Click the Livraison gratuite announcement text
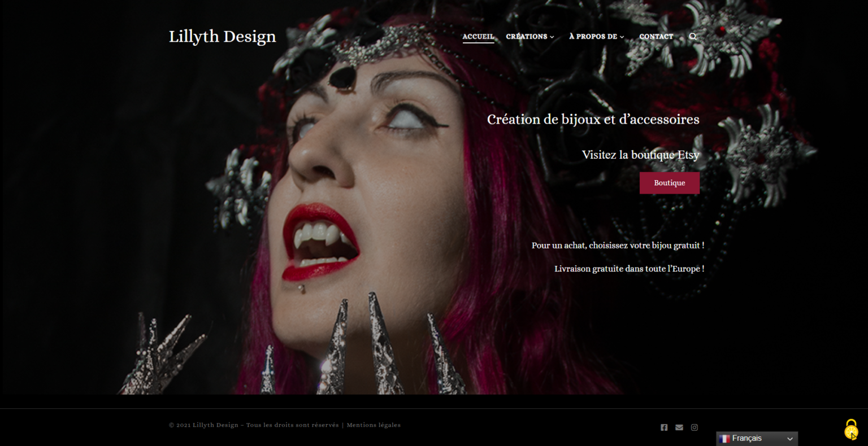 [x=629, y=269]
